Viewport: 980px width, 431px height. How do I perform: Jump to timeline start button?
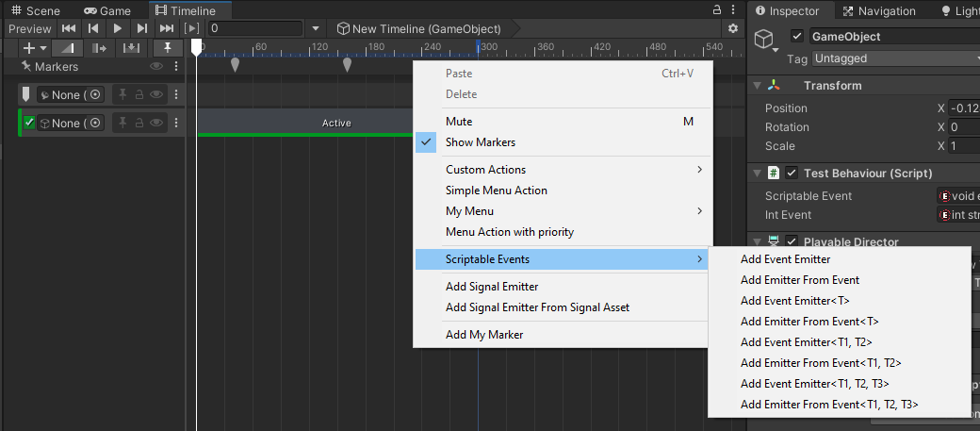(x=69, y=28)
